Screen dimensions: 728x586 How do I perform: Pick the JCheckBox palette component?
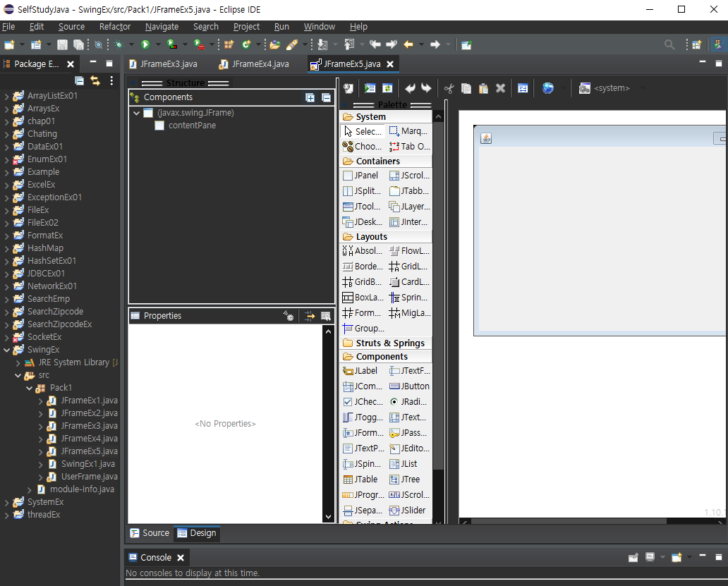(x=362, y=402)
